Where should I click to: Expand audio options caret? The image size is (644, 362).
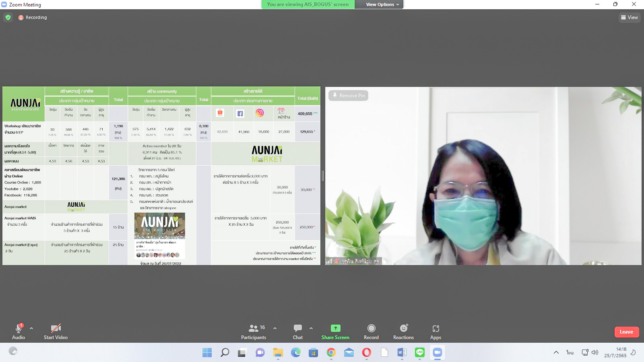[31, 328]
